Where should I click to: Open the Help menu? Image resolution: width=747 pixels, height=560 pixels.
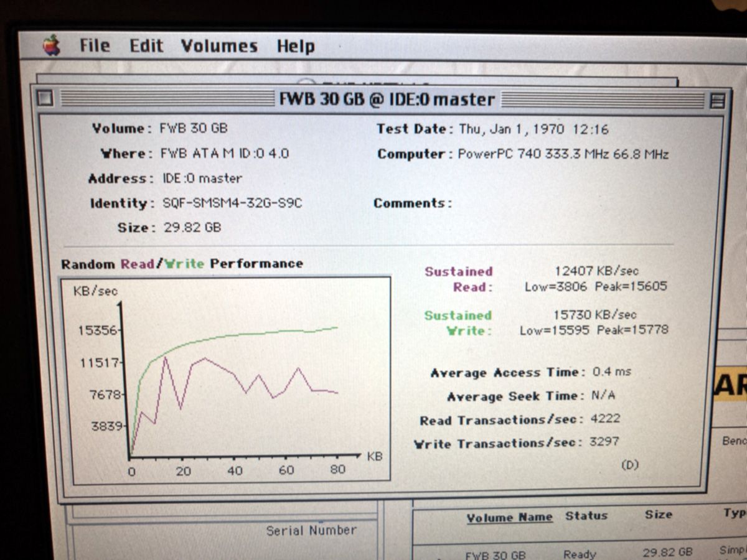[x=296, y=46]
